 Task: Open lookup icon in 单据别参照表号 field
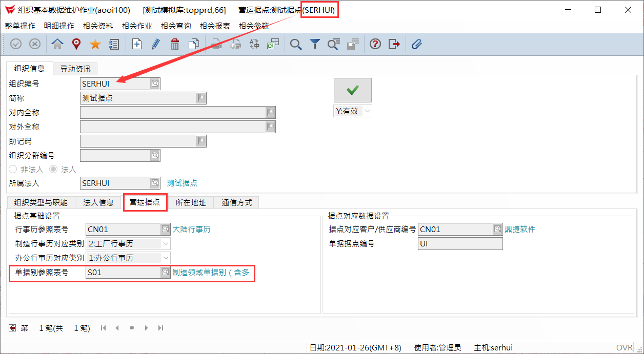click(165, 272)
